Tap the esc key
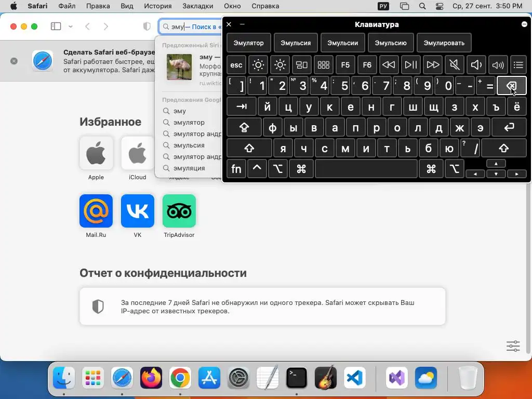 click(x=236, y=64)
